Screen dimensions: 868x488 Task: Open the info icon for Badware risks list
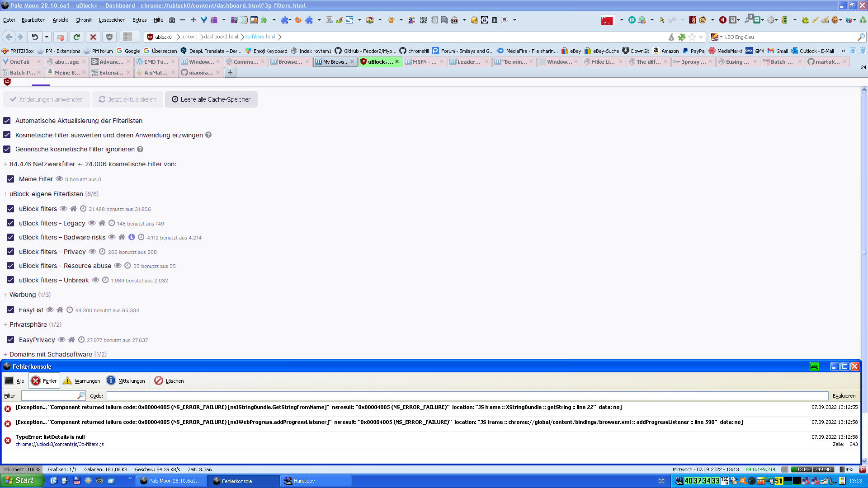point(132,237)
